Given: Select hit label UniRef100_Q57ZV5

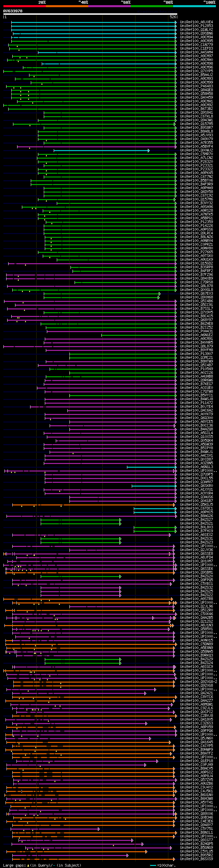Looking at the screenshot, I should coord(196,780).
